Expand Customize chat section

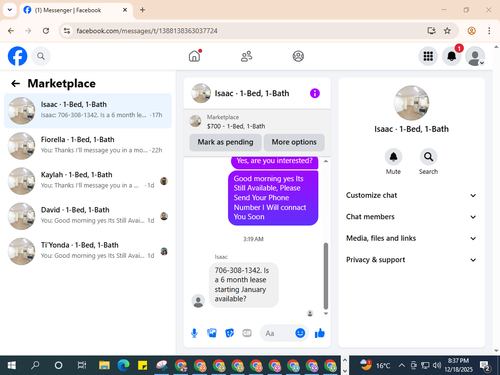(x=411, y=195)
